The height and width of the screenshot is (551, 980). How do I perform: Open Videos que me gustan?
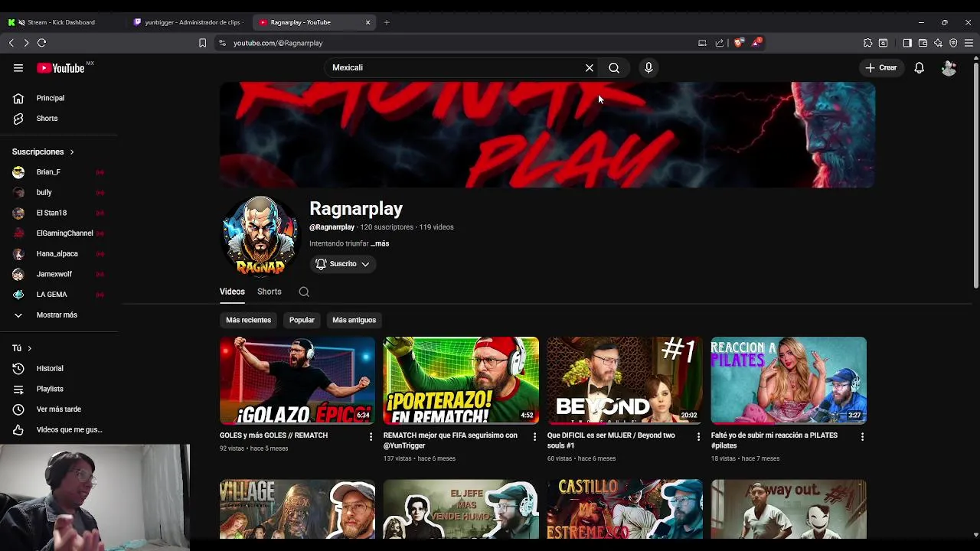[x=60, y=430]
